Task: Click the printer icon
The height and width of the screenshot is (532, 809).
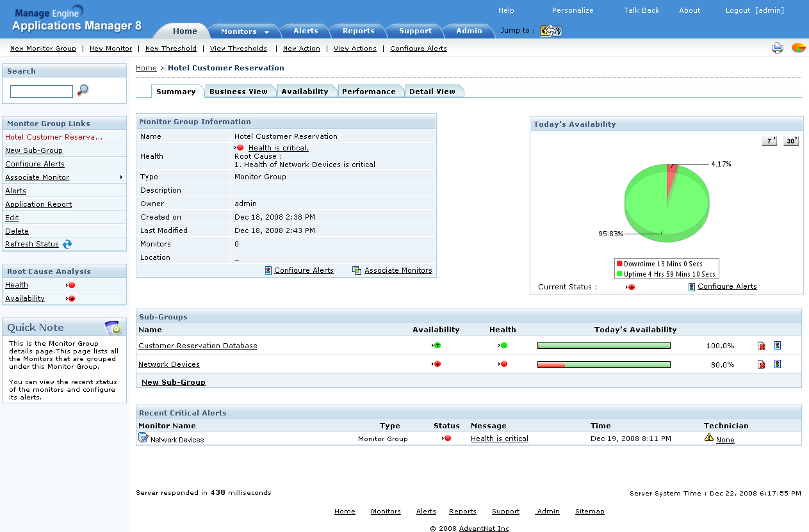Action: [777, 48]
